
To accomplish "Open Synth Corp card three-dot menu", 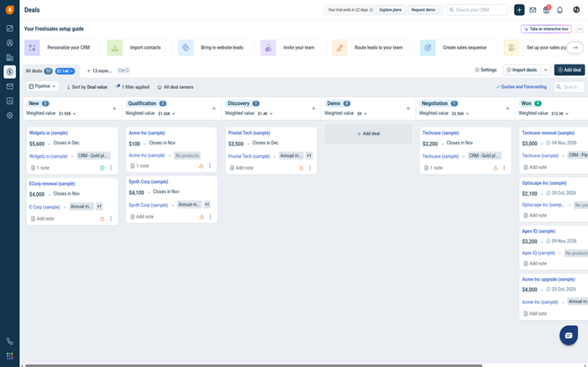I will click(210, 217).
